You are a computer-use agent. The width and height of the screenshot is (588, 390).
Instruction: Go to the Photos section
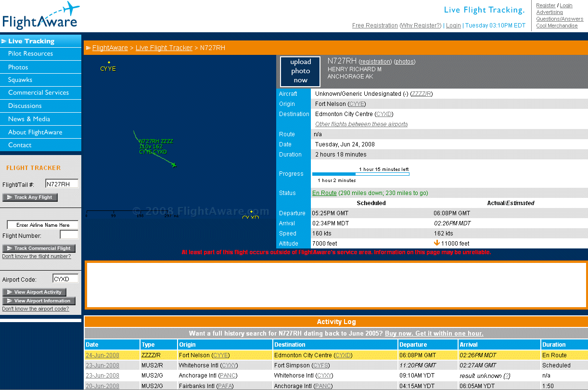tap(41, 67)
